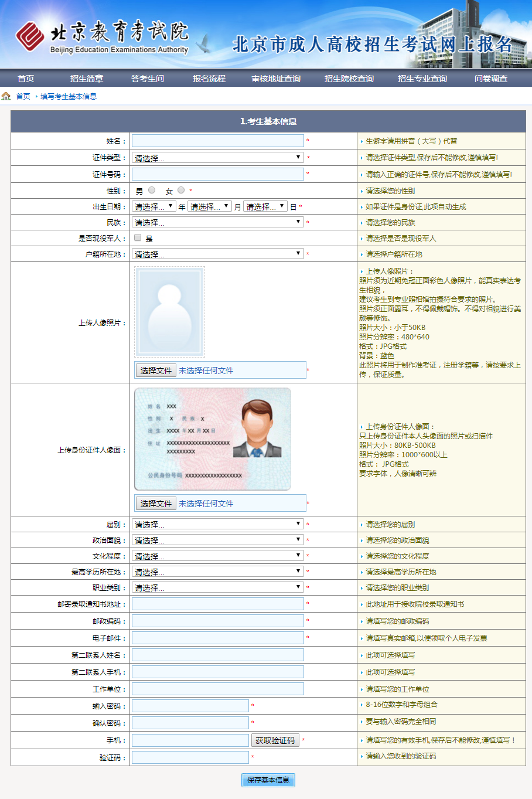The width and height of the screenshot is (532, 799).
Task: Click the home icon in breadcrumb
Action: click(x=6, y=96)
